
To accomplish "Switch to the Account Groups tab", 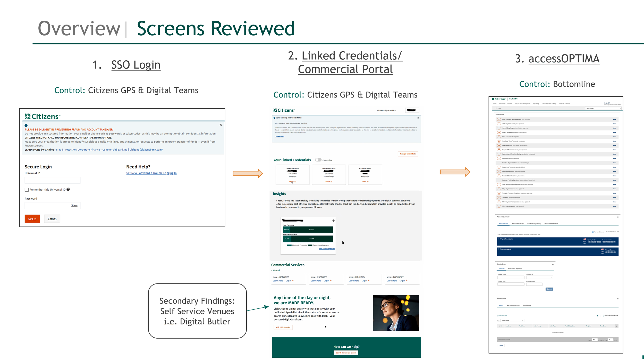I will pyautogui.click(x=518, y=224).
